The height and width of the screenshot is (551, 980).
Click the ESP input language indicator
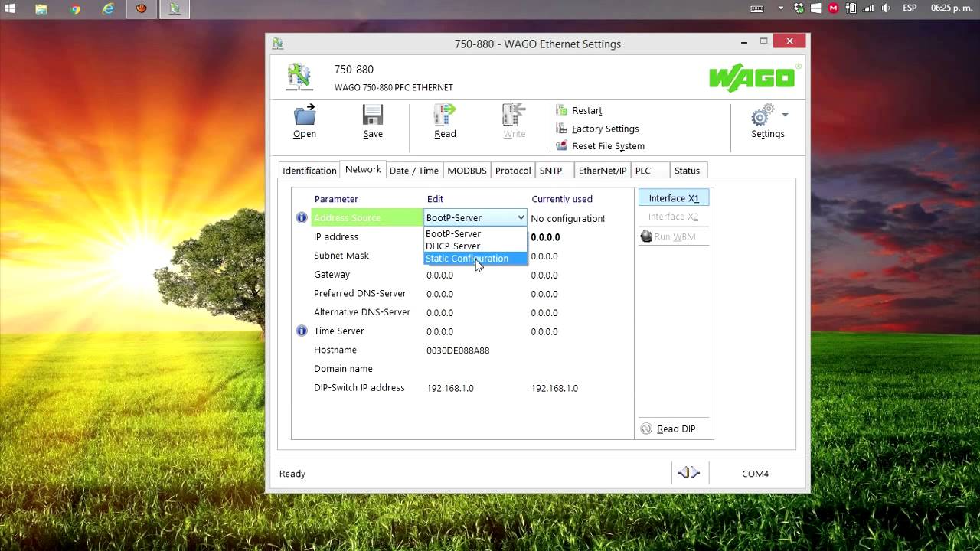pyautogui.click(x=910, y=8)
